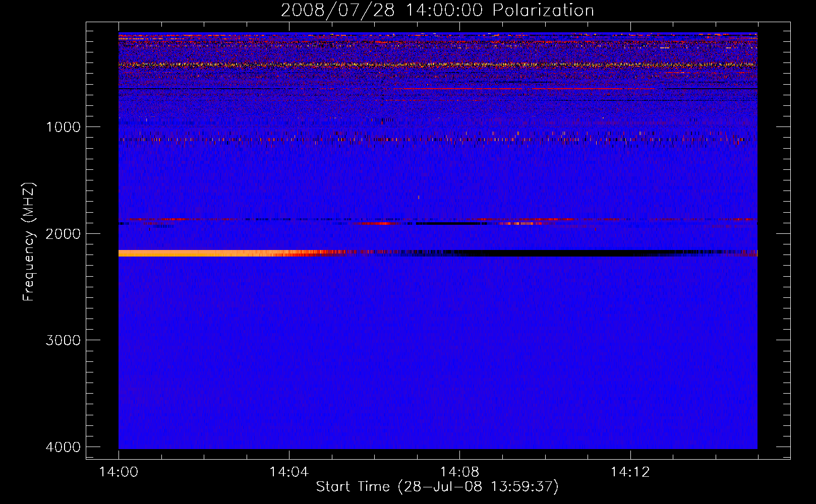Click the 14:12 time tick label
This screenshot has height=504, width=816.
630,472
